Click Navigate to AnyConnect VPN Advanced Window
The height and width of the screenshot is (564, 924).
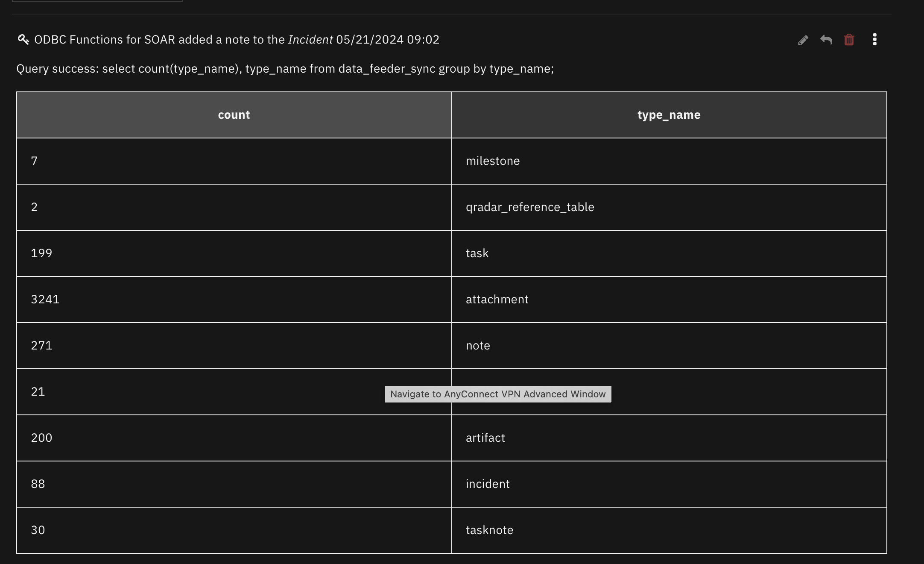[x=498, y=394]
